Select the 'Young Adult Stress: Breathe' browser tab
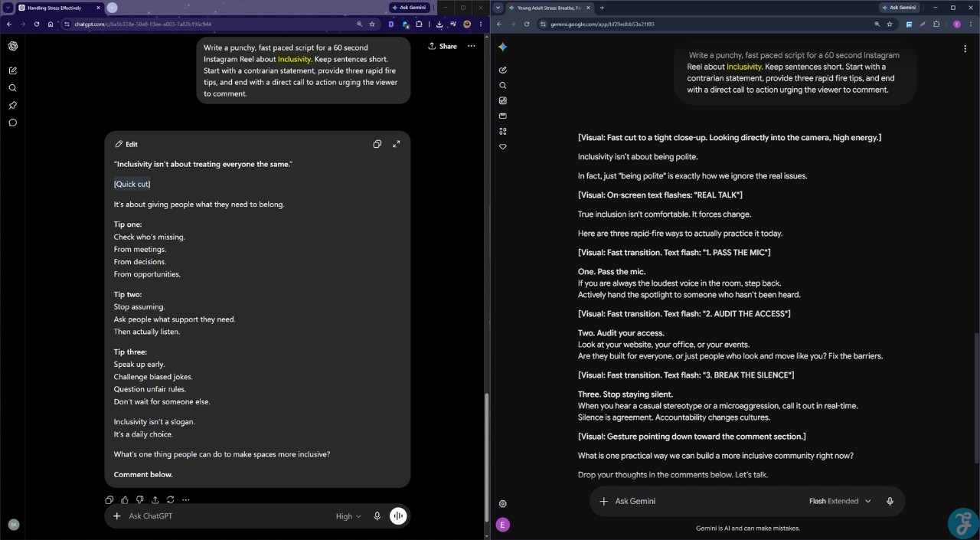The width and height of the screenshot is (980, 540). (x=550, y=8)
